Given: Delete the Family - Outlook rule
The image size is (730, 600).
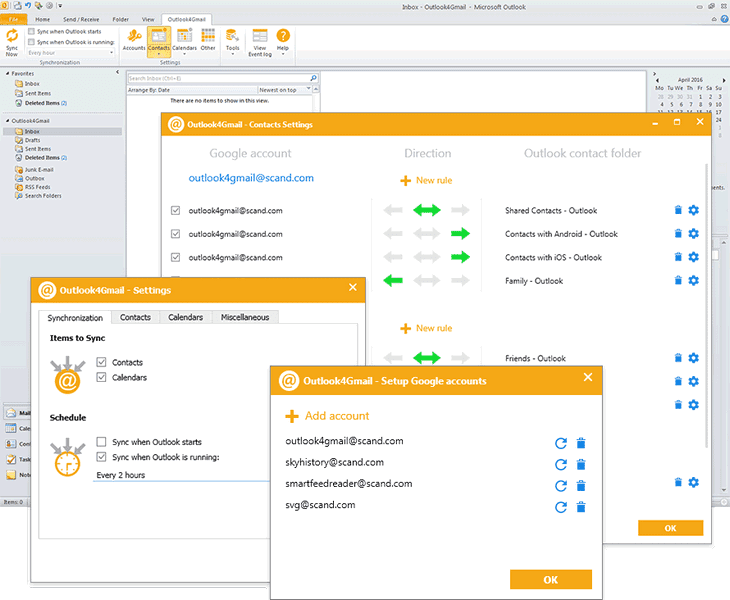Looking at the screenshot, I should pyautogui.click(x=678, y=280).
